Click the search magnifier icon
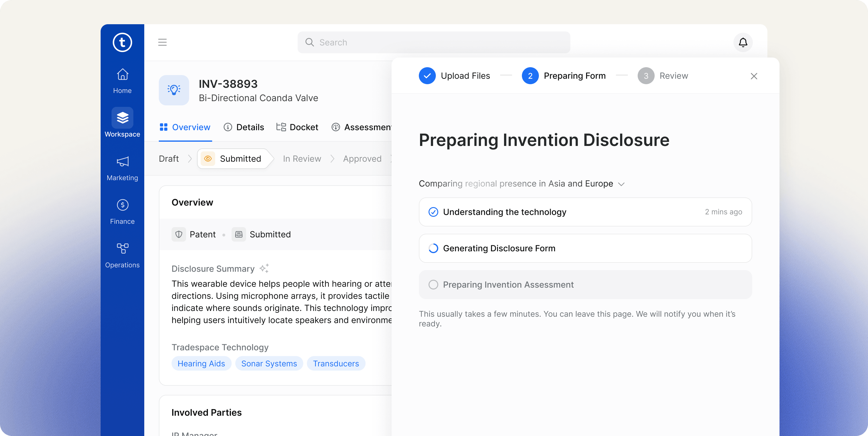Screen dimensions: 868x436 coord(309,42)
